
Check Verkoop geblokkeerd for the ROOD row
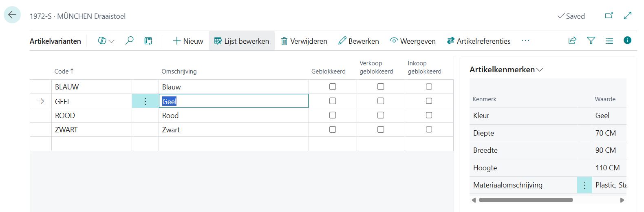point(381,115)
